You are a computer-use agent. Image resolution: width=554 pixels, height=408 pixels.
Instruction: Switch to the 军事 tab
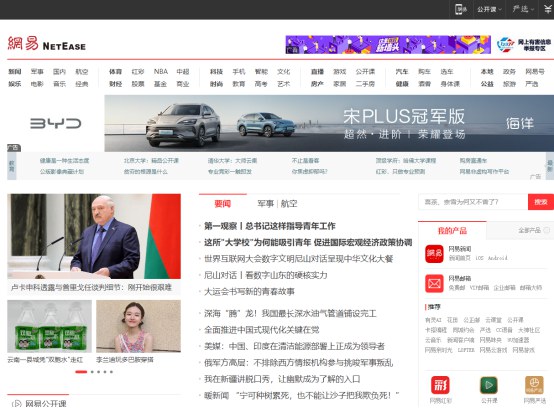[x=266, y=204]
